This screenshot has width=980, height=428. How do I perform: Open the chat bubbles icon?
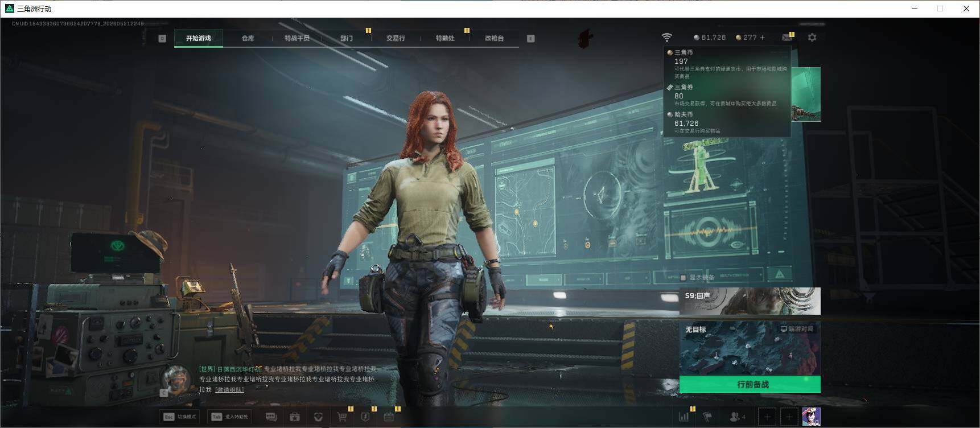click(271, 417)
